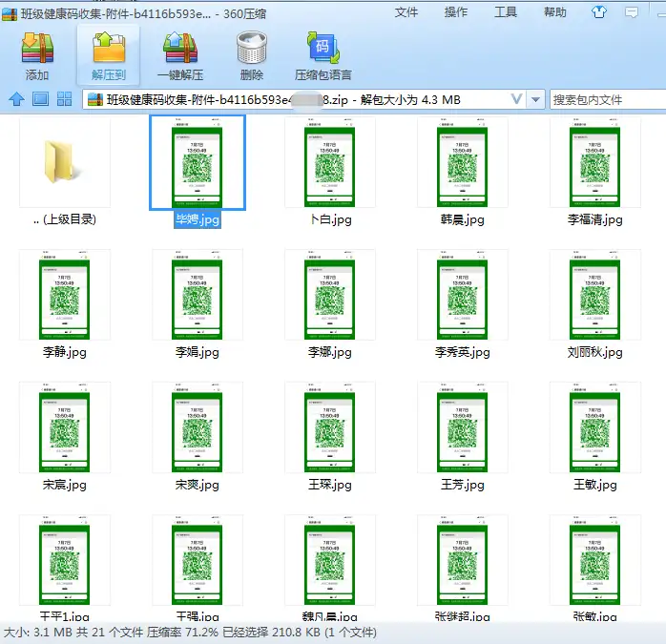Viewport: 666px width, 644px height.
Task: Click the file name label 毕娉.jpg
Action: click(x=198, y=219)
